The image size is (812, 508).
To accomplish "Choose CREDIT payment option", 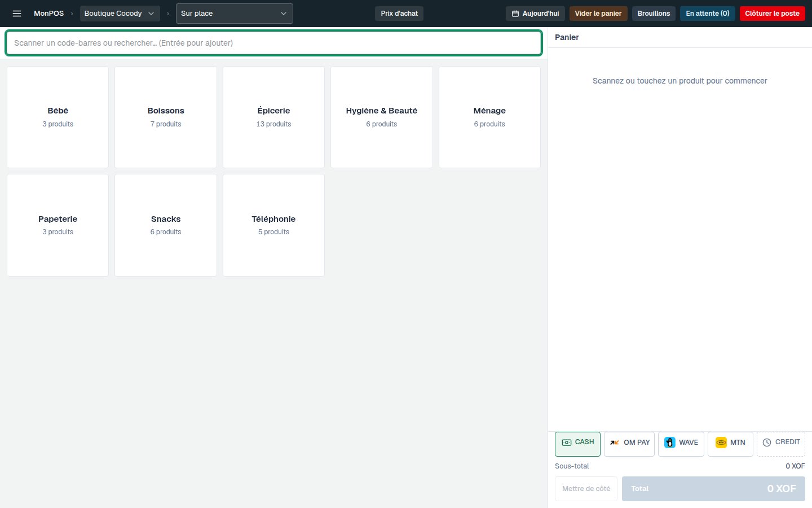I will coord(781,444).
